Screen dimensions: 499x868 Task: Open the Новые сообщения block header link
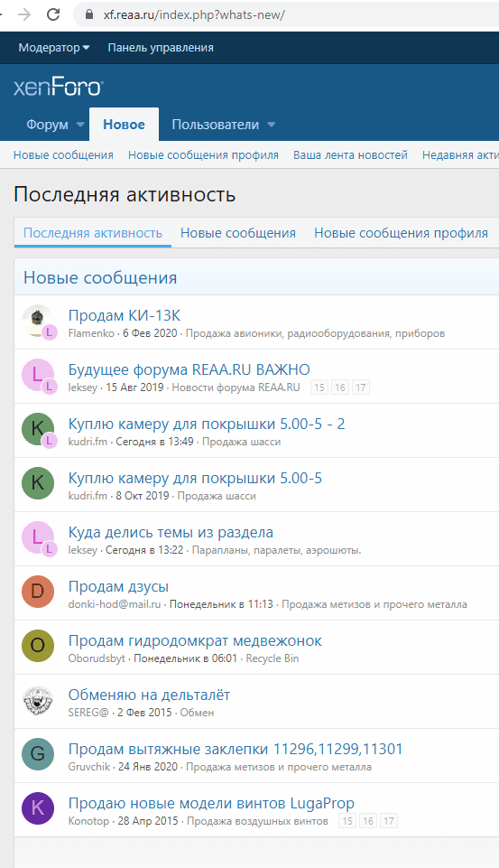(x=100, y=278)
